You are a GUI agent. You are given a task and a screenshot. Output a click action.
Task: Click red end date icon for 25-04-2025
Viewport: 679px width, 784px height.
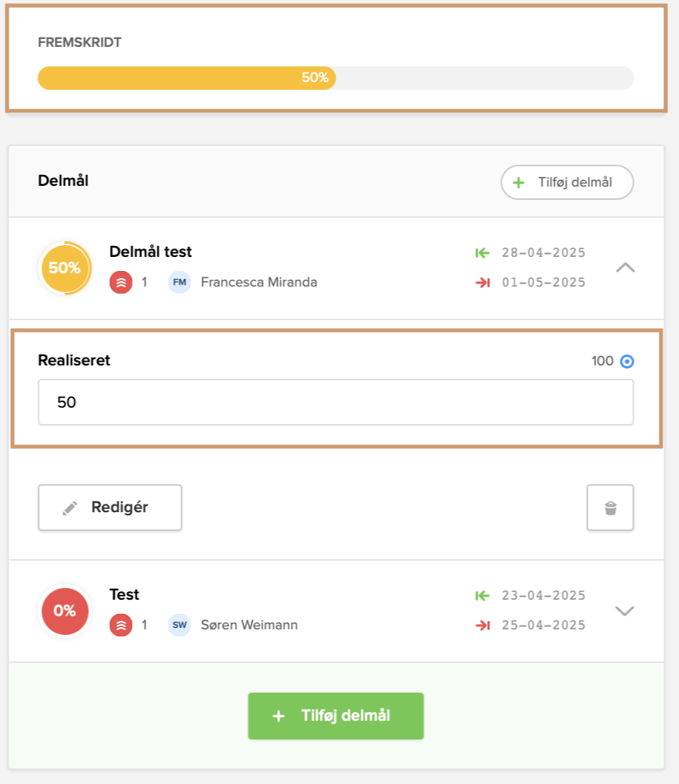click(x=482, y=625)
